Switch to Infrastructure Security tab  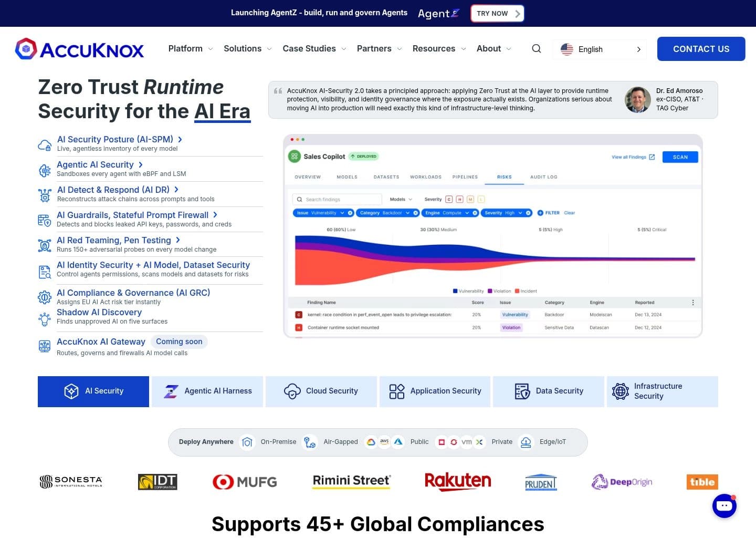point(663,391)
